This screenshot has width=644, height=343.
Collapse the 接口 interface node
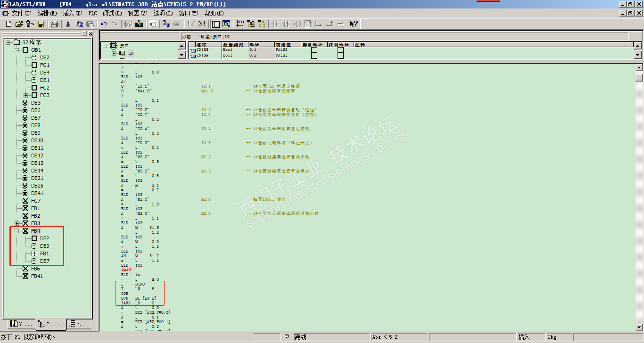[x=105, y=46]
